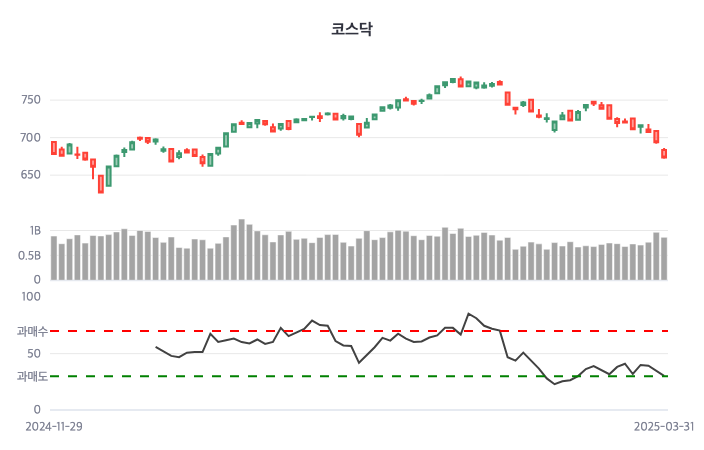Click the 0.5B volume axis label
The width and height of the screenshot is (704, 450).
pyautogui.click(x=30, y=255)
